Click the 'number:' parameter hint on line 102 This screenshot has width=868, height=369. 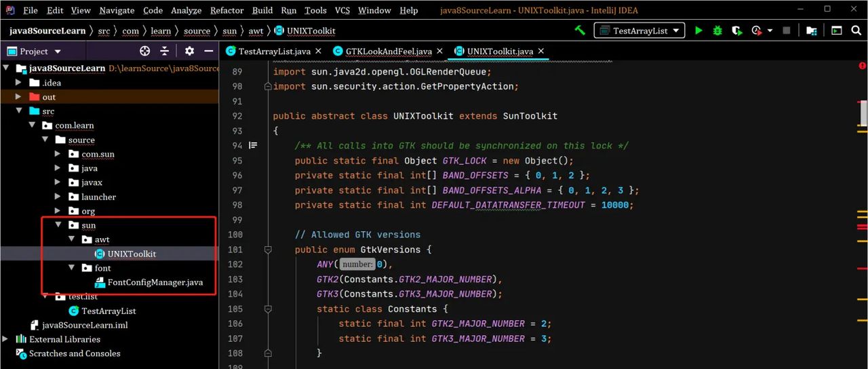pyautogui.click(x=357, y=265)
